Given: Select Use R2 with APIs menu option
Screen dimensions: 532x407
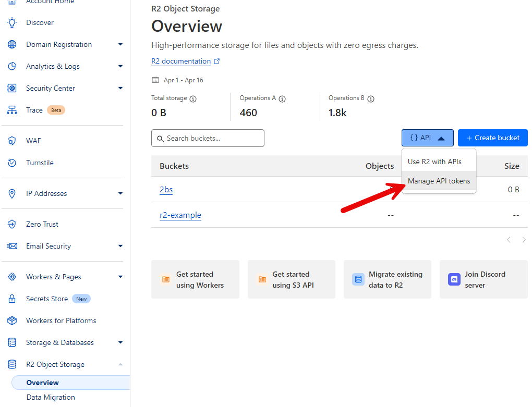Looking at the screenshot, I should [x=439, y=162].
